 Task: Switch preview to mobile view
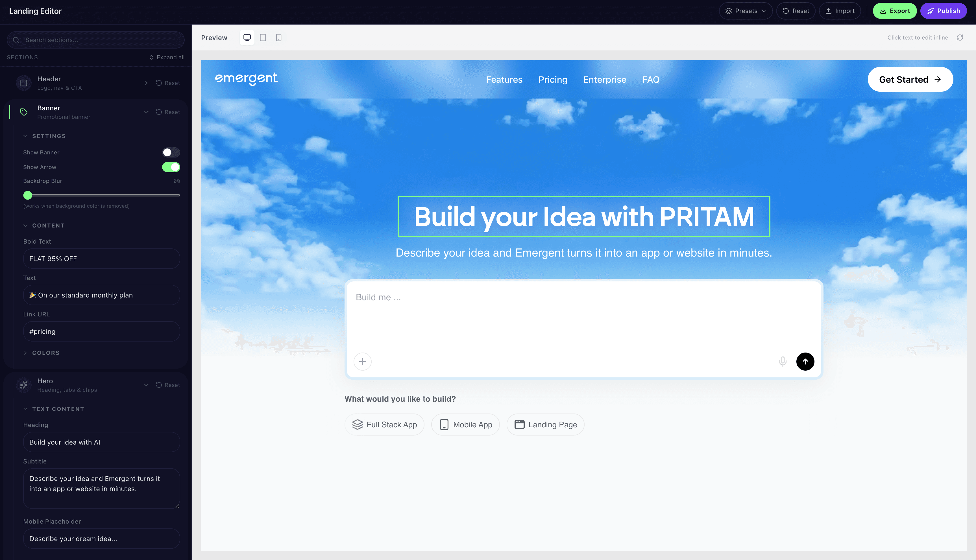tap(278, 37)
